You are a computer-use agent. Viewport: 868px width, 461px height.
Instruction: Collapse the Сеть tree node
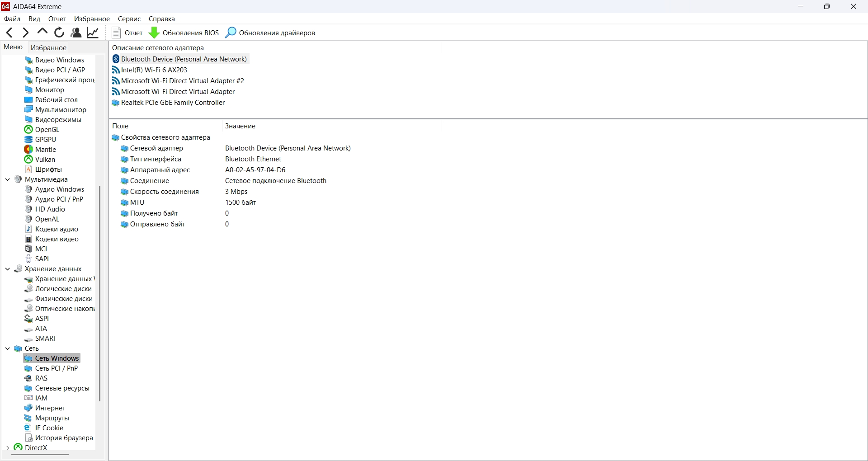pyautogui.click(x=8, y=348)
